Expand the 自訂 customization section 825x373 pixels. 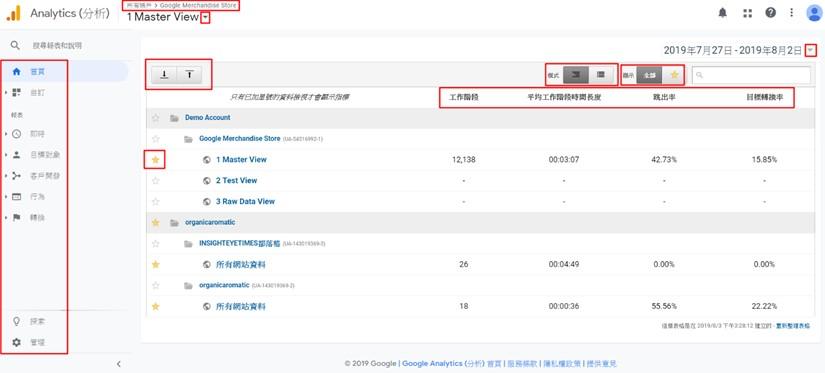(x=6, y=93)
